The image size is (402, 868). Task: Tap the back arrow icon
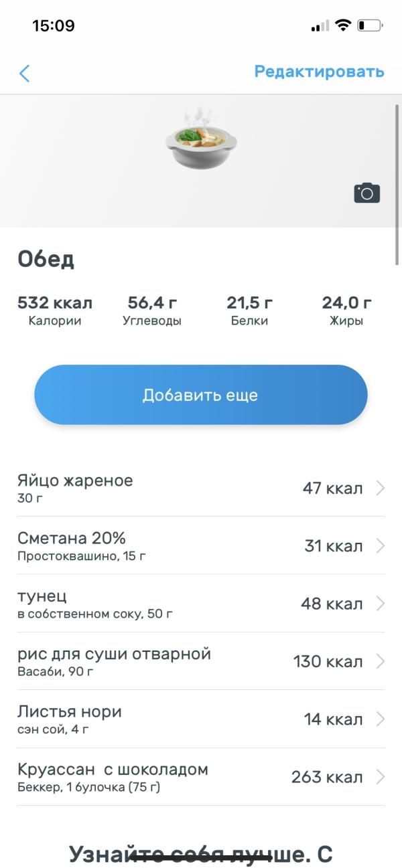(25, 73)
